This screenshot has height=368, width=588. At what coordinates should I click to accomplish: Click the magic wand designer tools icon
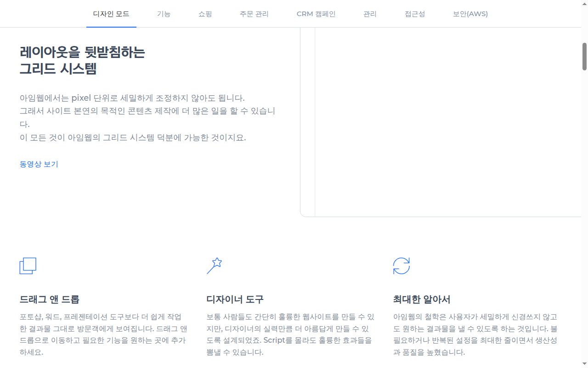click(x=215, y=266)
